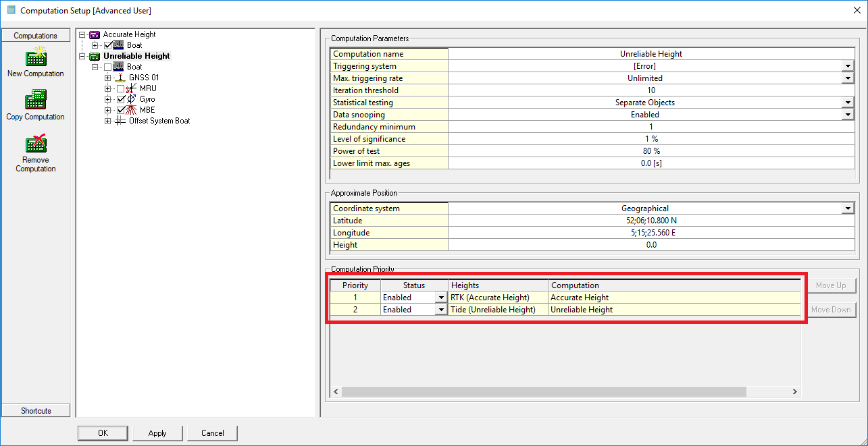The width and height of the screenshot is (868, 446).
Task: Enable the MRU checkbox
Action: [x=121, y=88]
